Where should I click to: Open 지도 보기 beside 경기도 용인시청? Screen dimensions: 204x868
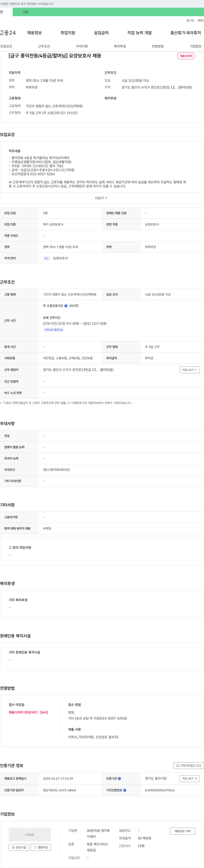pyautogui.click(x=190, y=778)
